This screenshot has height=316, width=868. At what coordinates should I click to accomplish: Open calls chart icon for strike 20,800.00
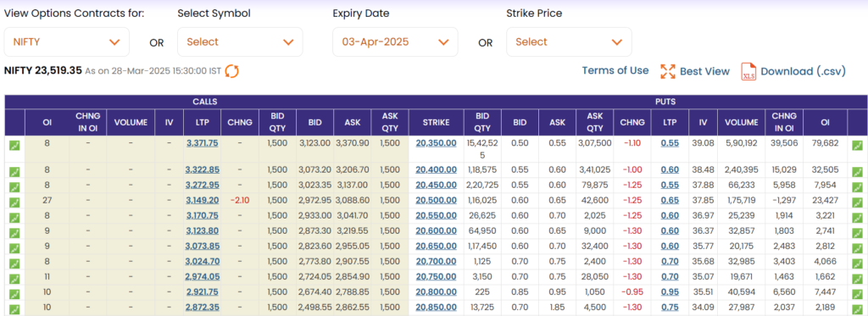pyautogui.click(x=14, y=294)
